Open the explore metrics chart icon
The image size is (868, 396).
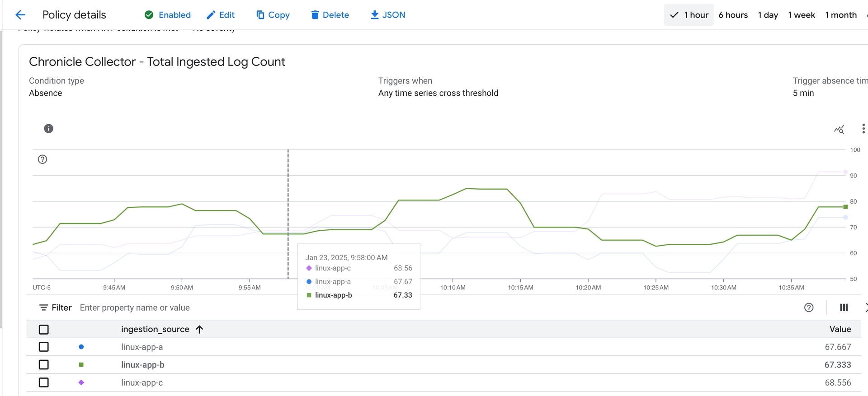(839, 130)
